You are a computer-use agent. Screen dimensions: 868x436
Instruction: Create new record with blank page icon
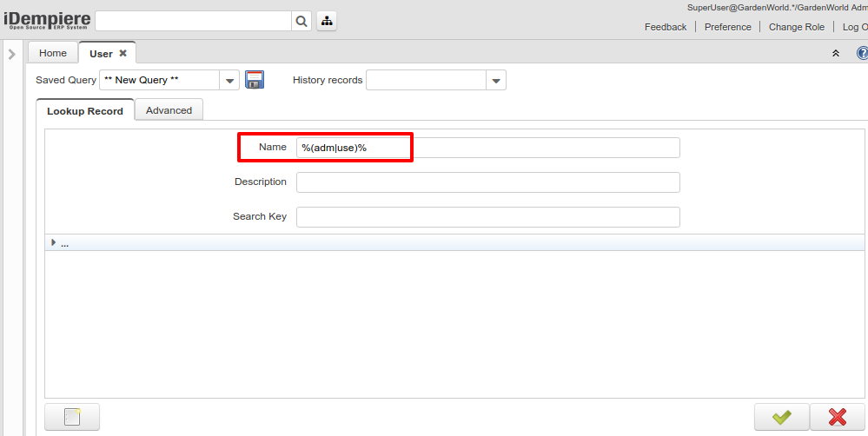point(72,417)
